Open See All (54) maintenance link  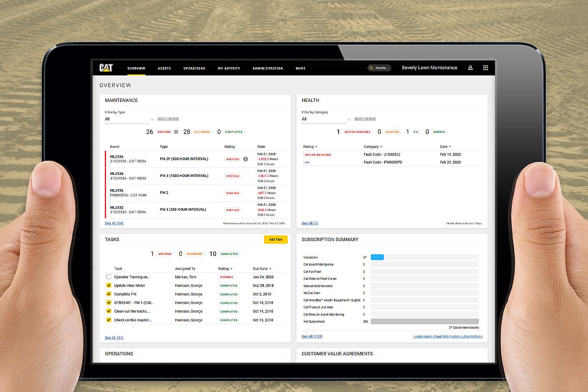tap(114, 223)
